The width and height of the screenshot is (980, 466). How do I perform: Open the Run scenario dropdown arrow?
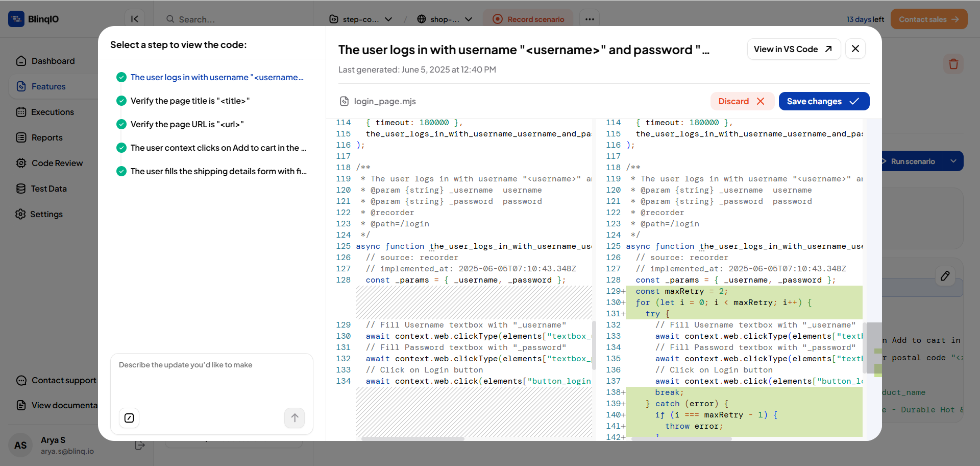coord(953,161)
